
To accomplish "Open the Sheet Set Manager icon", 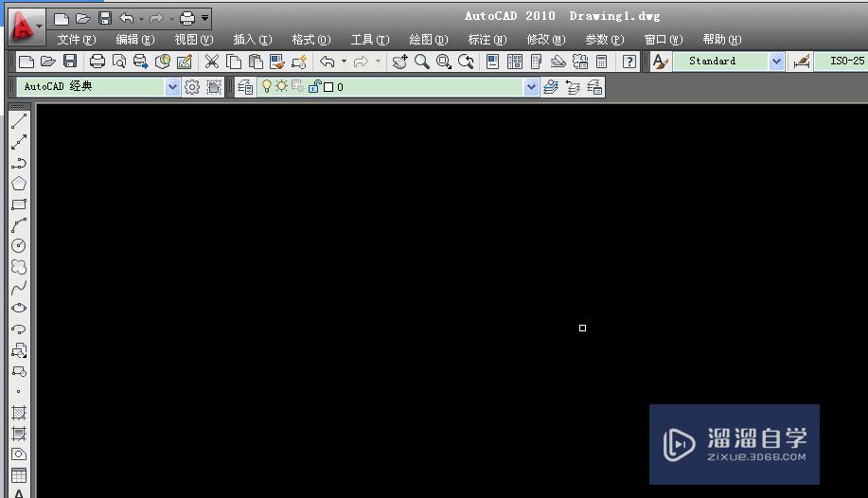I will coord(558,62).
